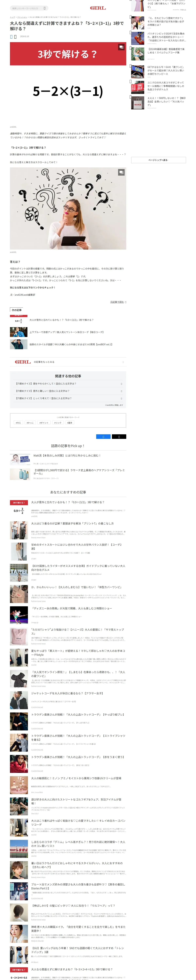Click chevron on じっくり考えて！ quiz row

pyautogui.click(x=121, y=398)
